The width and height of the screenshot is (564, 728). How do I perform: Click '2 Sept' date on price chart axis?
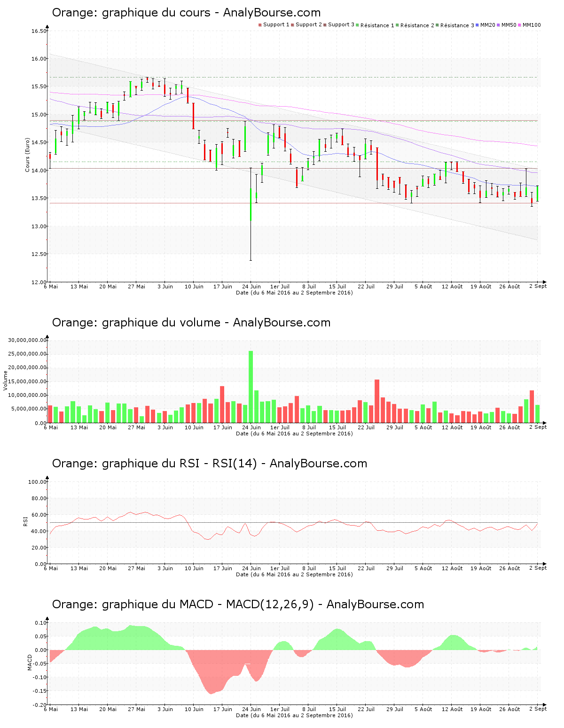tap(538, 286)
